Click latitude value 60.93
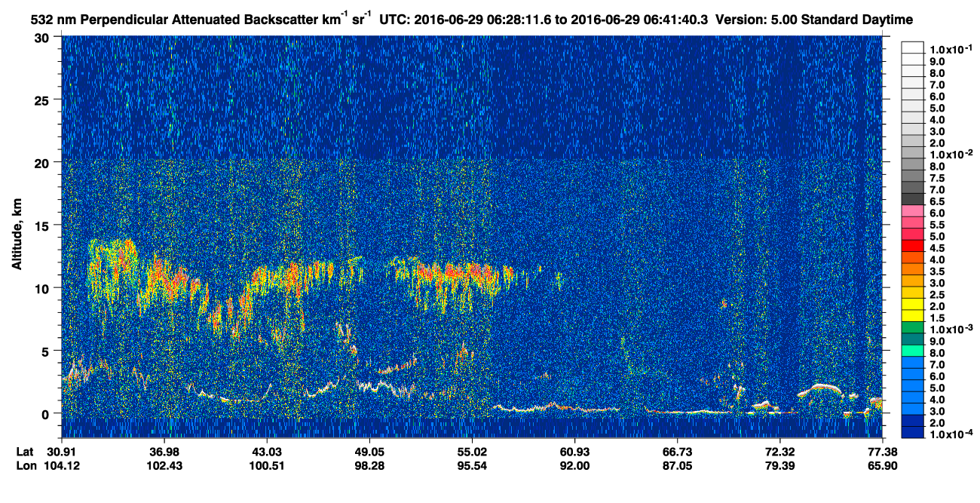Screen dimensions: 980x503 pyautogui.click(x=574, y=451)
